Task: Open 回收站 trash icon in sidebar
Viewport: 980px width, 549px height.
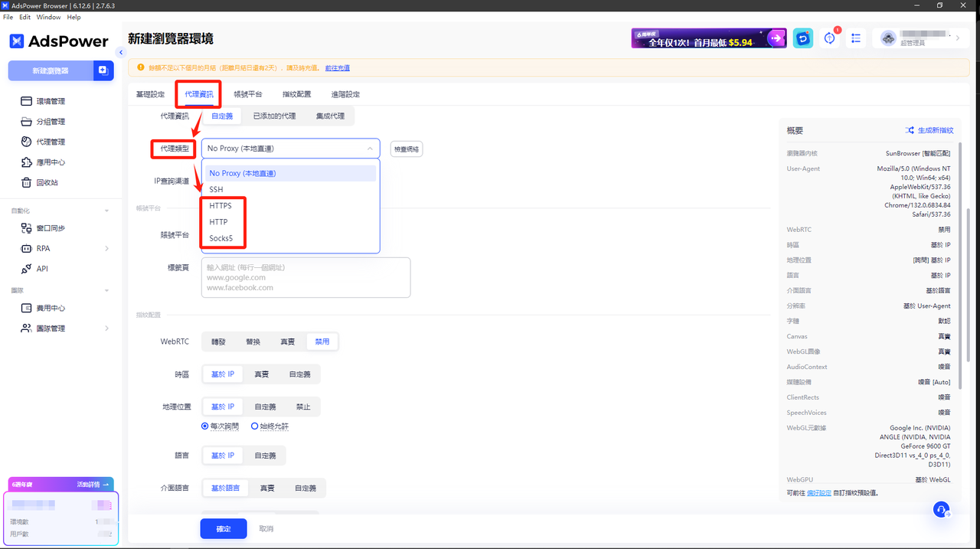Action: 26,182
